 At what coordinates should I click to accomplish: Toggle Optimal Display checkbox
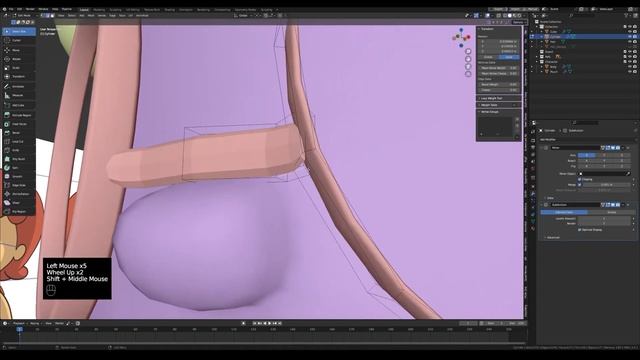pos(580,230)
